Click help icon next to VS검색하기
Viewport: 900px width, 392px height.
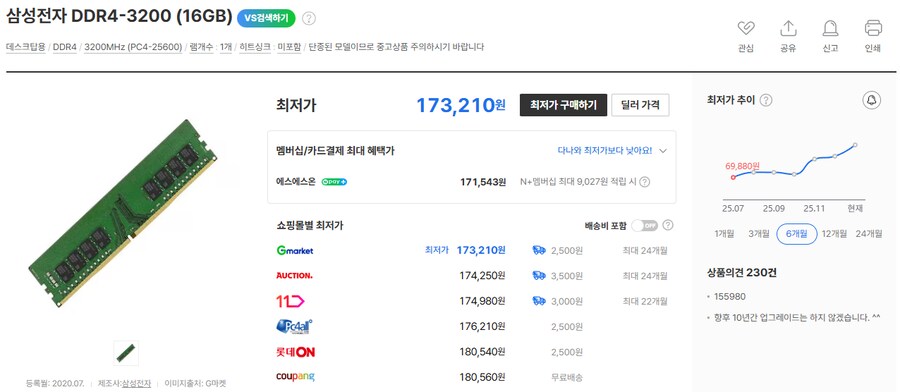click(x=309, y=18)
